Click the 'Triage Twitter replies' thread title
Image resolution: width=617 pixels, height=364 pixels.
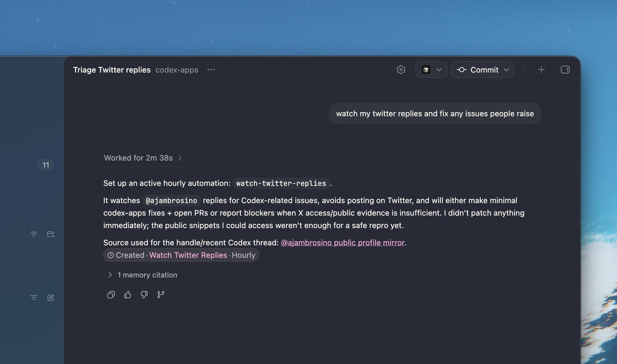(x=112, y=70)
